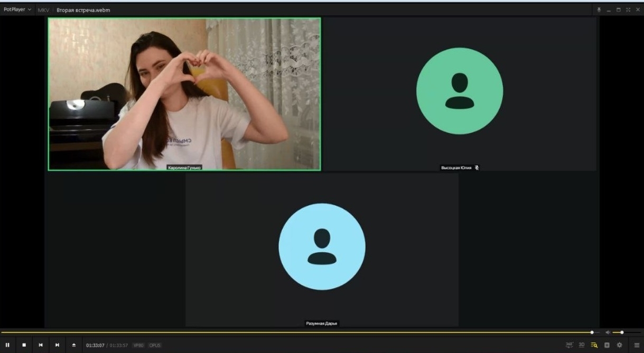Open the PotPlayer main menu dropdown
This screenshot has width=644, height=353.
[x=17, y=9]
